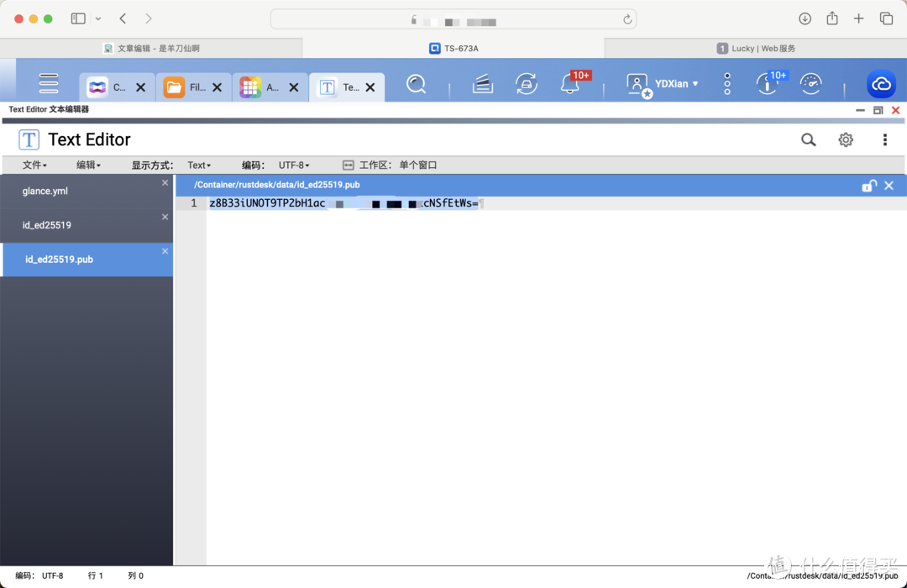Click the user profile avatar icon
The height and width of the screenshot is (588, 907).
pyautogui.click(x=638, y=85)
